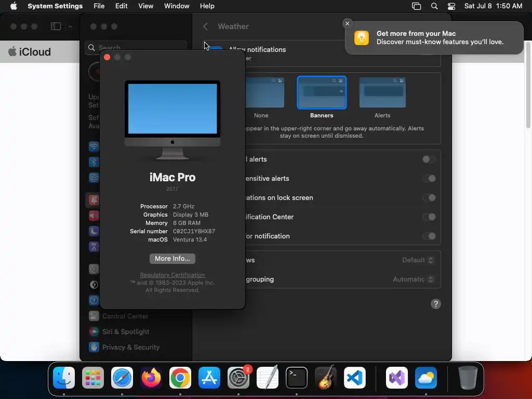Open the purple Visual Studio dock icon
The width and height of the screenshot is (532, 399).
coord(396,378)
